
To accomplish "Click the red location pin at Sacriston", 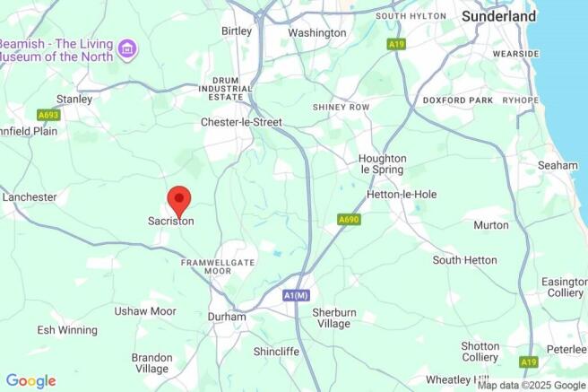I will [179, 202].
